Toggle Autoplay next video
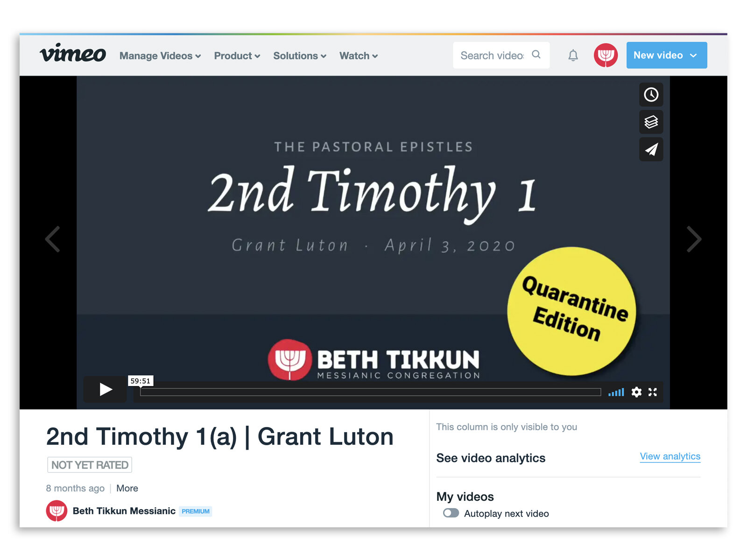This screenshot has width=747, height=560. (451, 513)
